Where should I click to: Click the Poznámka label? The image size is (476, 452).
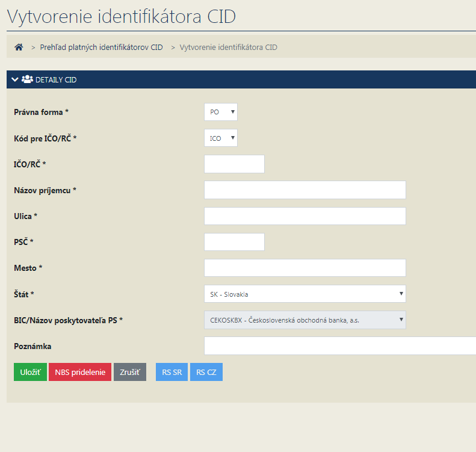(x=32, y=346)
